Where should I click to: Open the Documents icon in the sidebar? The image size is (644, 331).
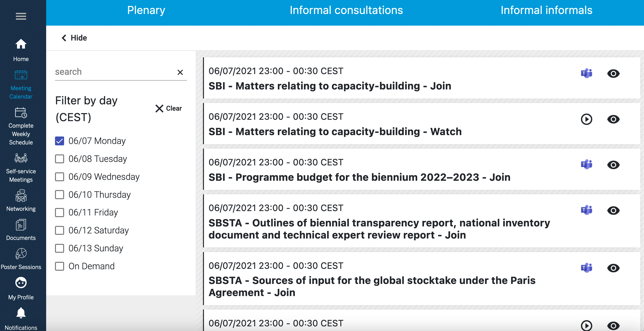point(21,225)
